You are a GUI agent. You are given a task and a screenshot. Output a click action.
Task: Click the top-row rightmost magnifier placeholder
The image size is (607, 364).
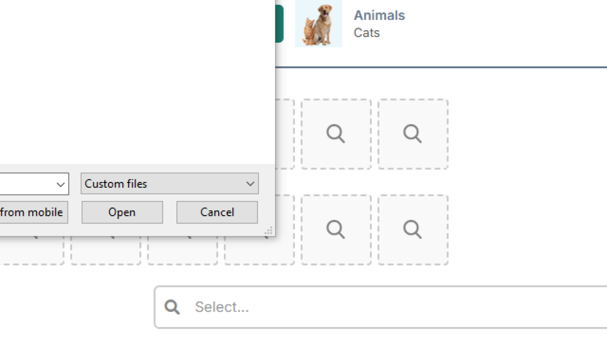click(413, 134)
